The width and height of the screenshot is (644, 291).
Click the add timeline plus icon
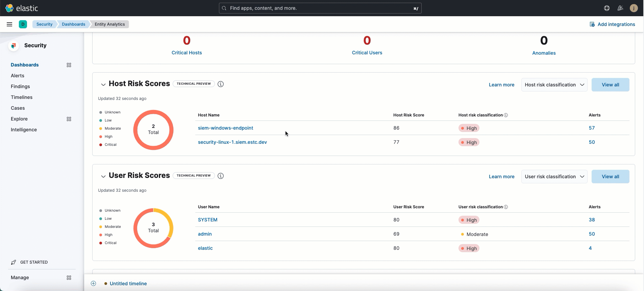tap(94, 284)
